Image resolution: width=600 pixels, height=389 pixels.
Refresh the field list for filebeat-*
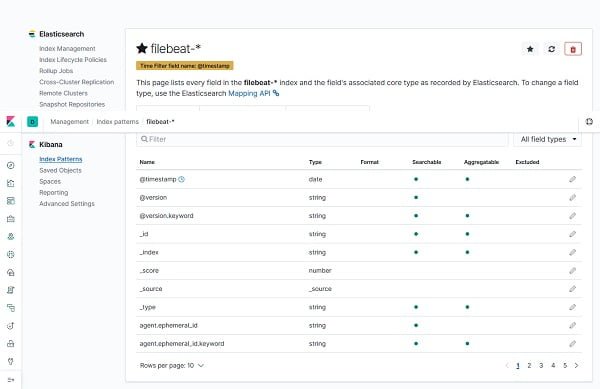tap(551, 49)
